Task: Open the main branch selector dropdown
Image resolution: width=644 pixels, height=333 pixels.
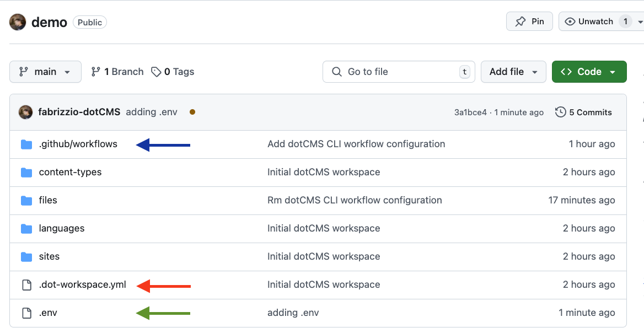Action: (45, 72)
